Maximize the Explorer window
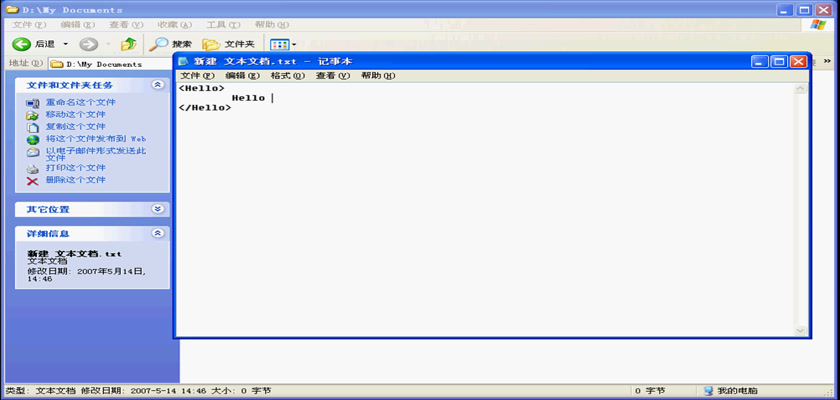The image size is (840, 400). pos(804,10)
